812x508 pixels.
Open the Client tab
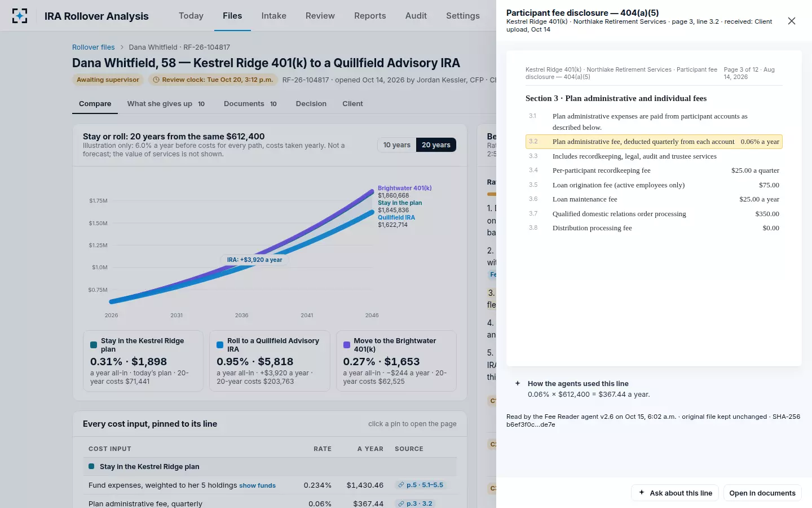[x=352, y=104]
